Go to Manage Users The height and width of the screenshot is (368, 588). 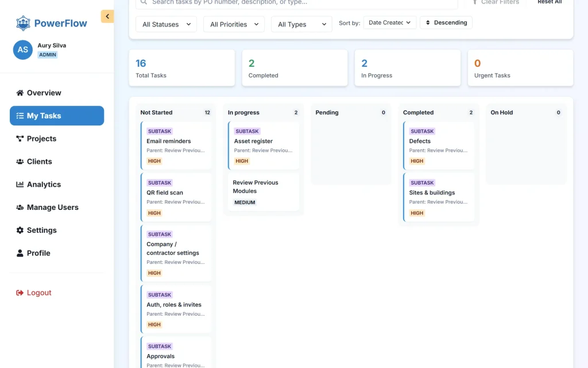click(x=57, y=207)
